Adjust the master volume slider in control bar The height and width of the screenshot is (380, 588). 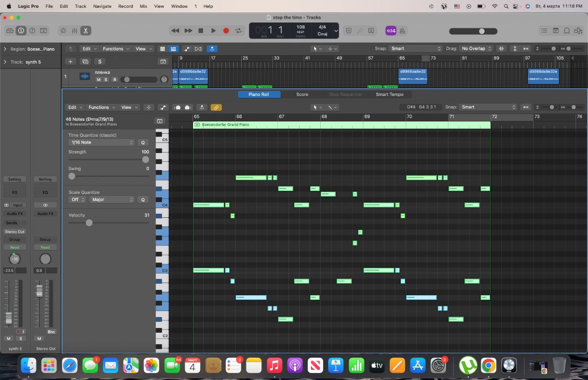click(x=473, y=31)
